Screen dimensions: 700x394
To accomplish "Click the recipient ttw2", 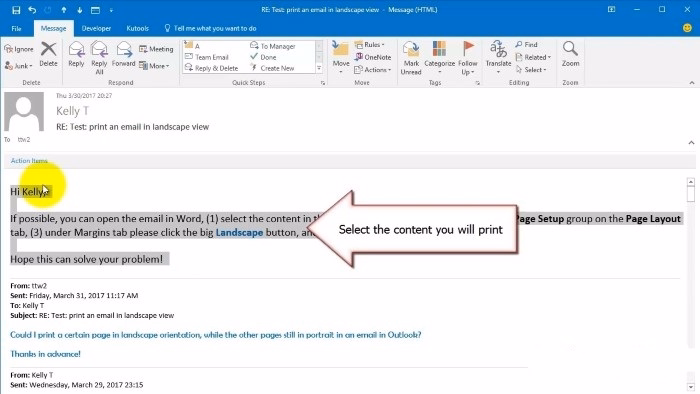I will 24,140.
